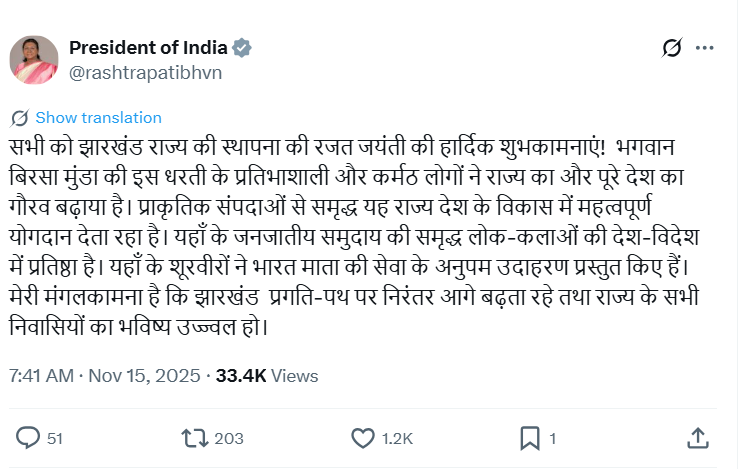The image size is (747, 469).
Task: Click the translate icon beside Show translation
Action: coord(19,117)
